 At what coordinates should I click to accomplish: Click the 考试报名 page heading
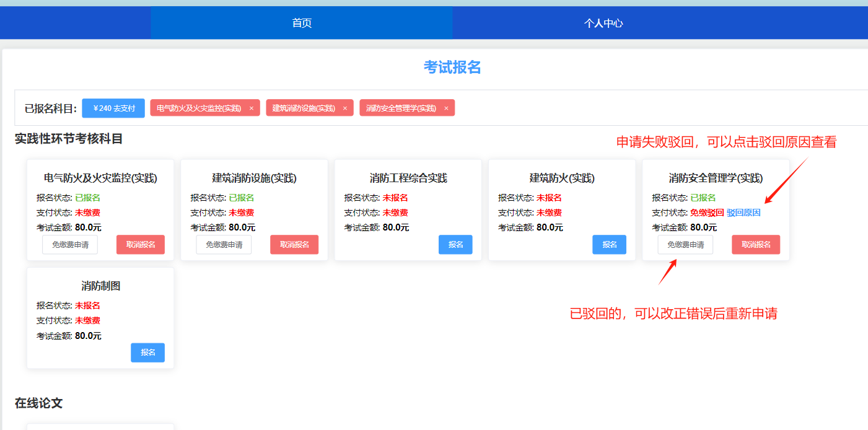452,68
